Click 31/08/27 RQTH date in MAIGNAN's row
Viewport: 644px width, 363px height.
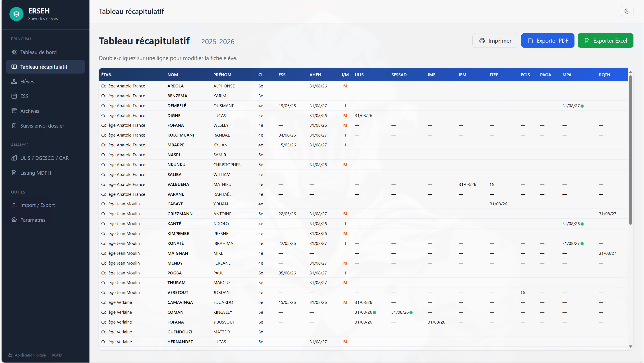click(x=607, y=253)
